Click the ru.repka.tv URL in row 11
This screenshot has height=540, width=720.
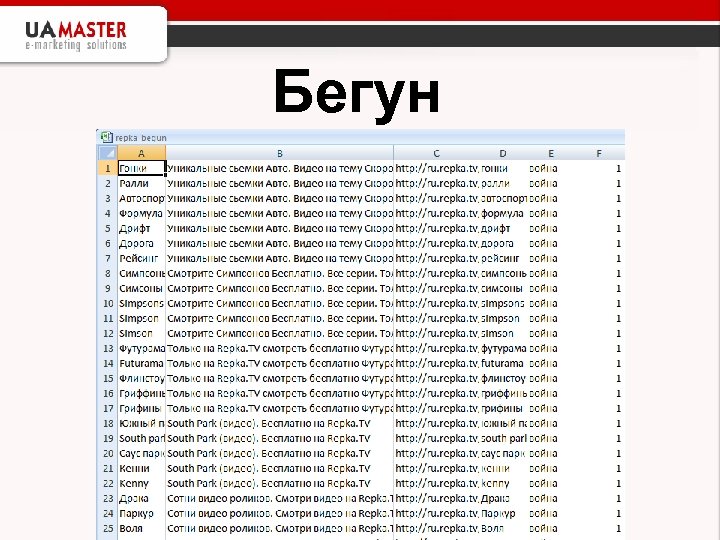(437, 318)
